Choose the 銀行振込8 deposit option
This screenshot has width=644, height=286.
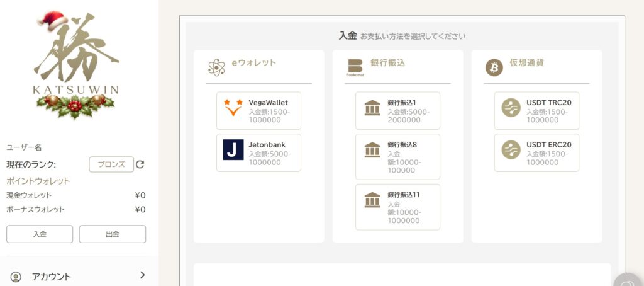click(x=397, y=157)
